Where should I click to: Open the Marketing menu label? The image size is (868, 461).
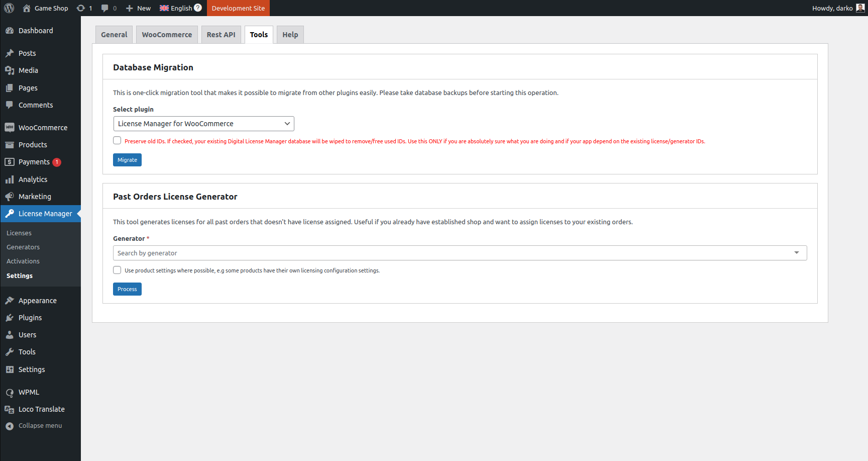tap(35, 197)
